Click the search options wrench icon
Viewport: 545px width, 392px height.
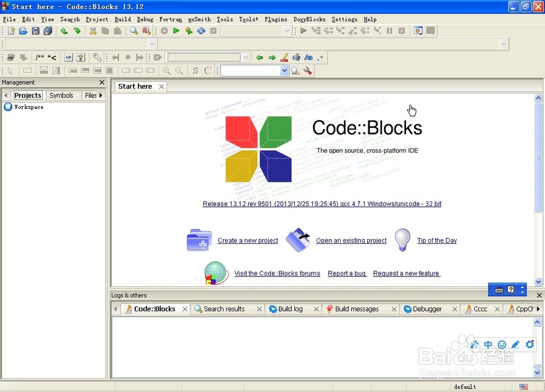point(307,71)
